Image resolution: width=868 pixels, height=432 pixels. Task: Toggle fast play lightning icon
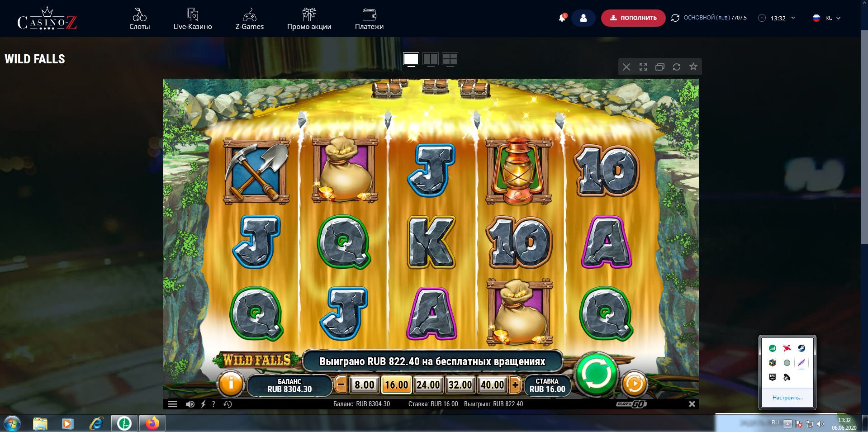point(203,404)
